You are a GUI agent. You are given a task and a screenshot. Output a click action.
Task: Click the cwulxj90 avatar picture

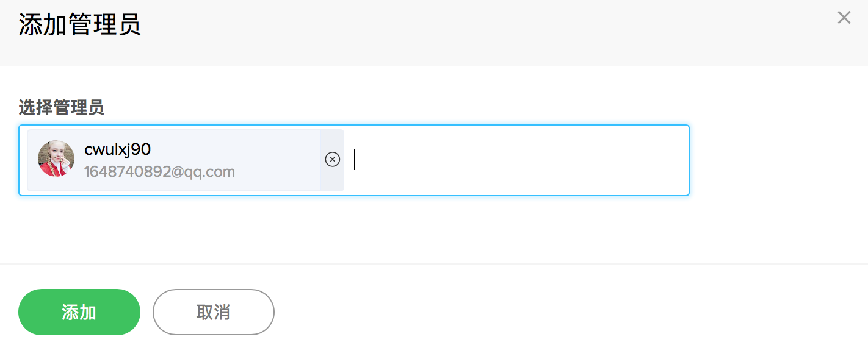coord(56,159)
